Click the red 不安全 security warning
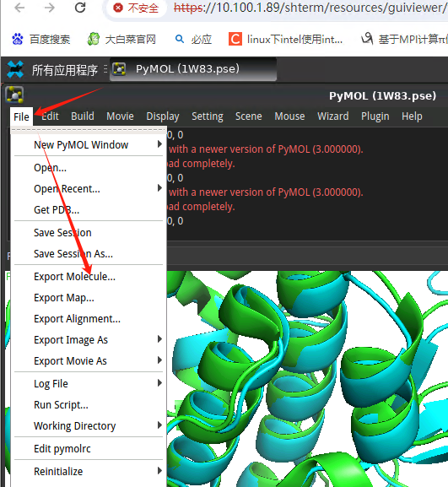The width and height of the screenshot is (448, 487). click(137, 8)
